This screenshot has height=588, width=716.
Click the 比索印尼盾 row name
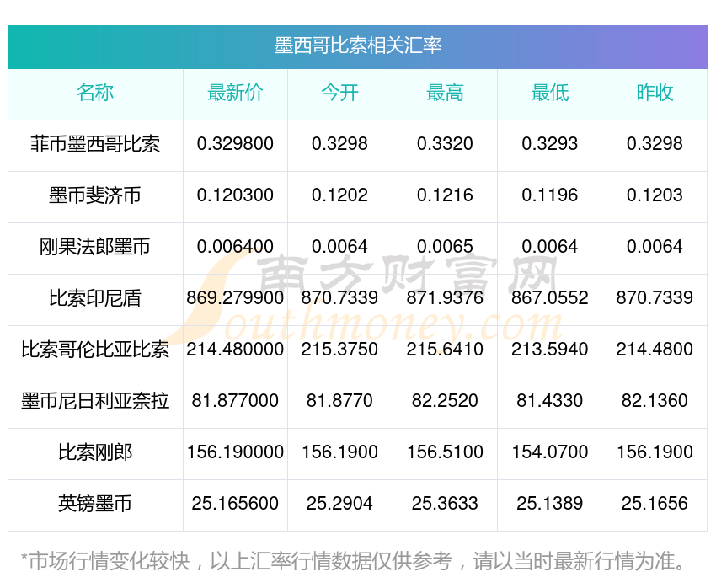tap(95, 298)
